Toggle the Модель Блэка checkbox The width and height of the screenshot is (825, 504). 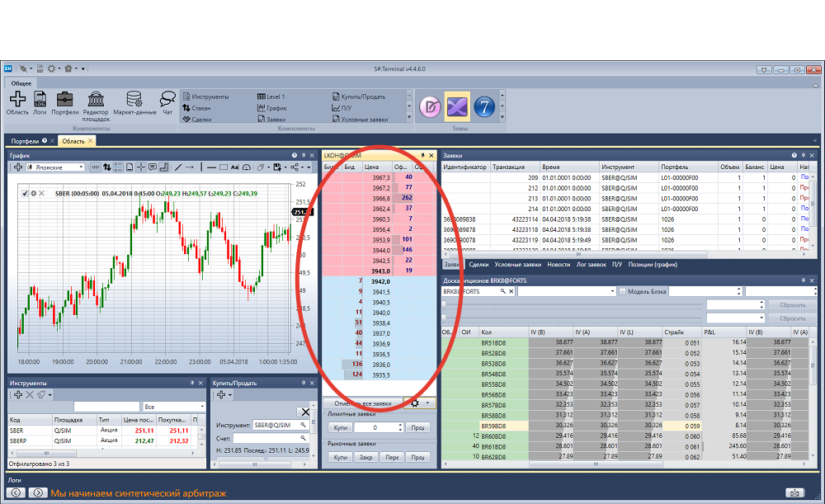[x=623, y=291]
